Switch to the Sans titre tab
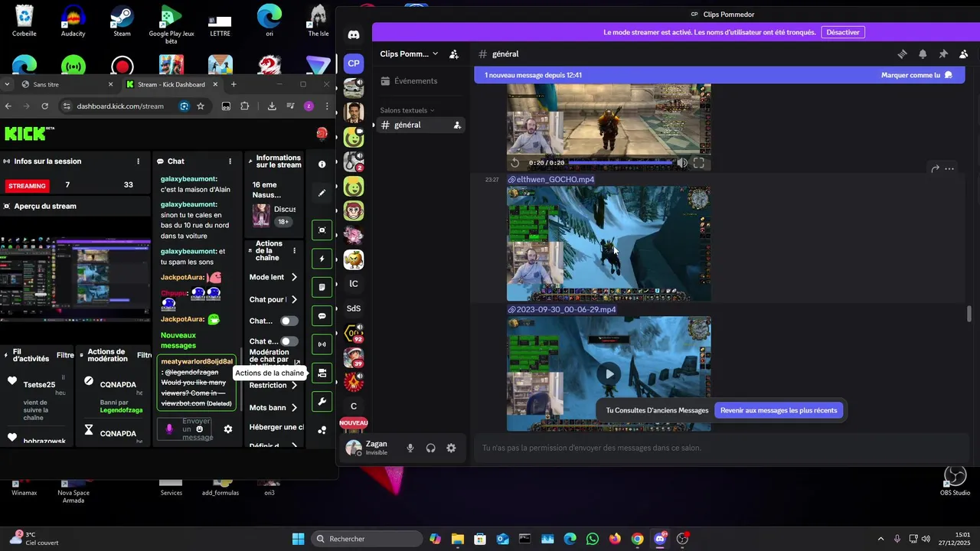The height and width of the screenshot is (551, 980). [x=67, y=84]
